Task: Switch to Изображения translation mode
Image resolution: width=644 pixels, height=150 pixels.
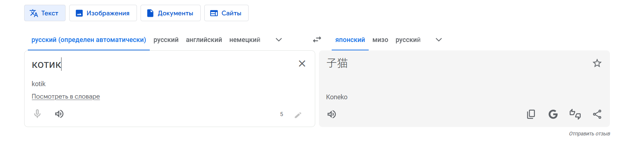Action: coord(103,13)
